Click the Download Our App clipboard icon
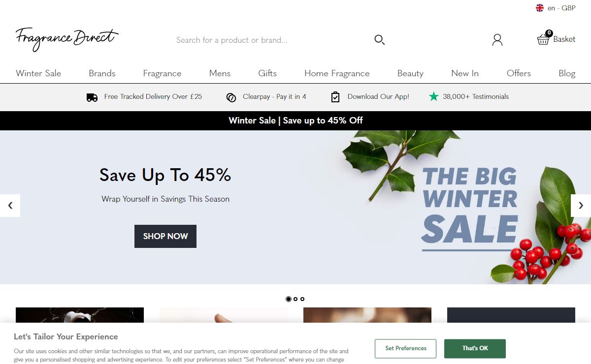The image size is (591, 364). (x=335, y=97)
